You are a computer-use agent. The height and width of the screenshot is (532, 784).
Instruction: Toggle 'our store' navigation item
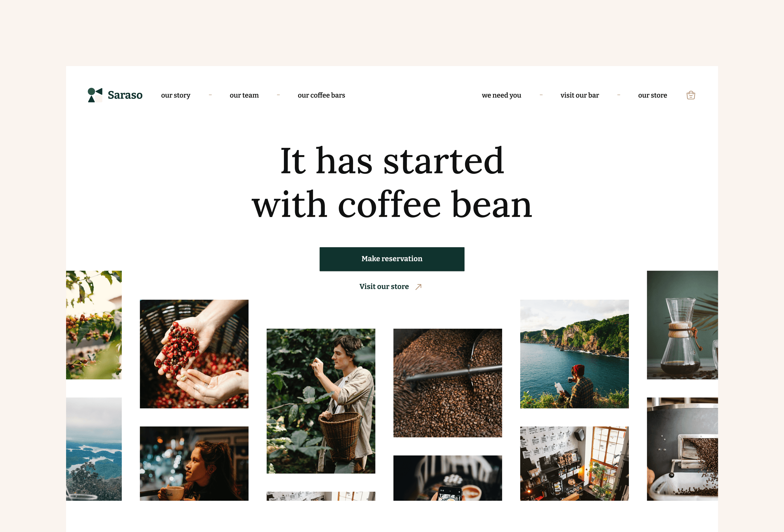point(652,95)
